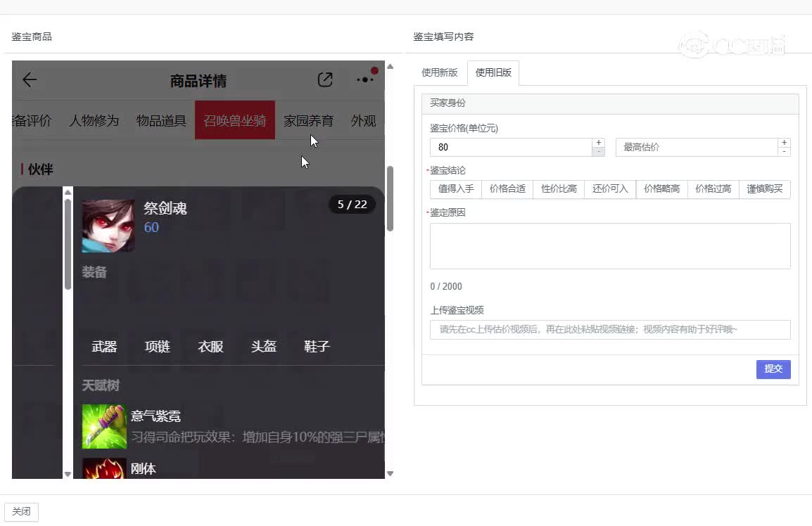Click the 上传鉴宝视频 link input field

(610, 330)
